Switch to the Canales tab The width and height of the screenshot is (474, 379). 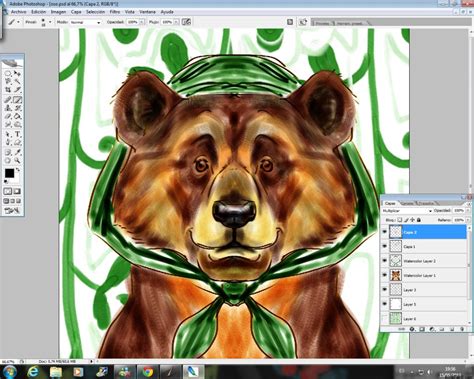point(407,203)
